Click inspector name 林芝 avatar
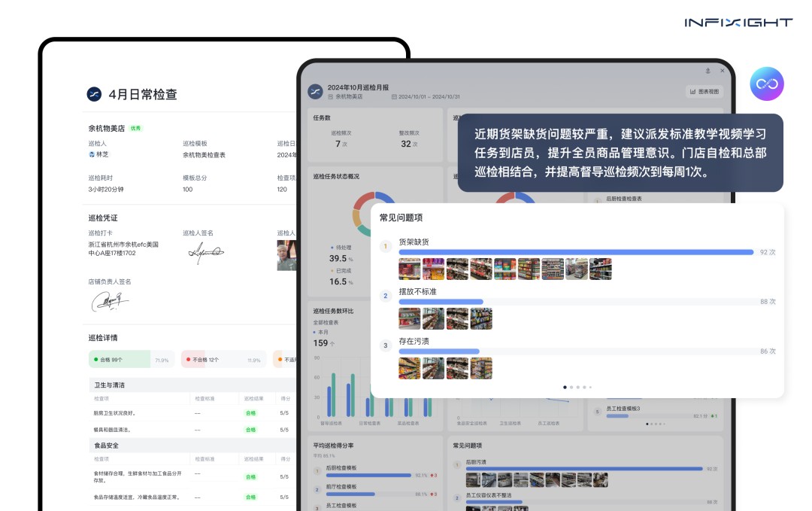 [92, 154]
